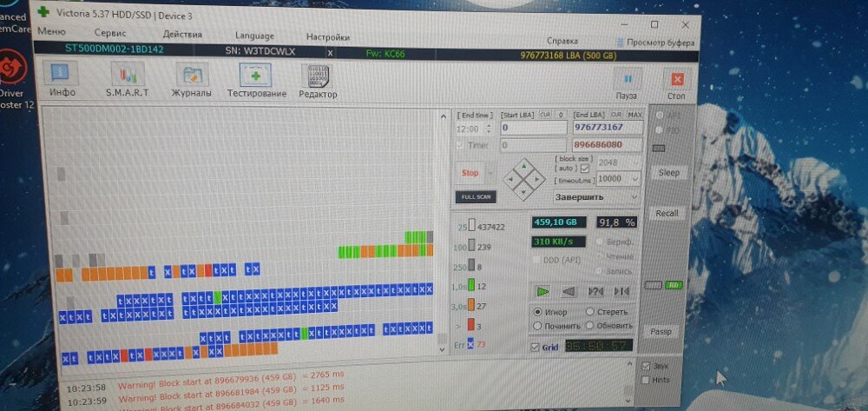Toggle the block size auto checkbox

tap(584, 168)
